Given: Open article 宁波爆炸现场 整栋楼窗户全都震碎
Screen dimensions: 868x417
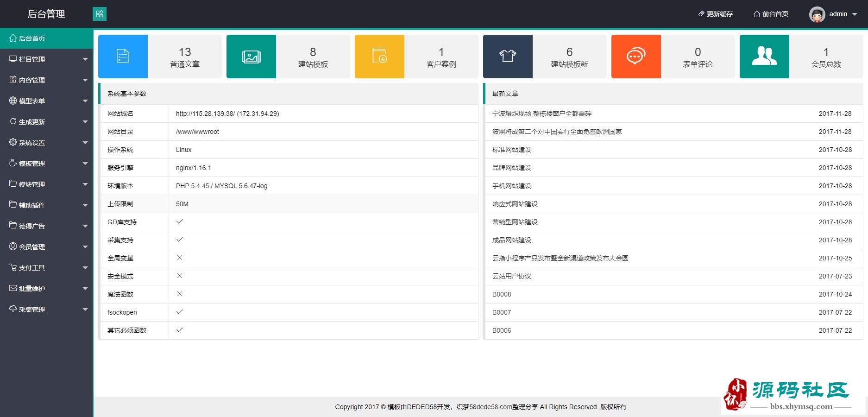Looking at the screenshot, I should click(542, 114).
